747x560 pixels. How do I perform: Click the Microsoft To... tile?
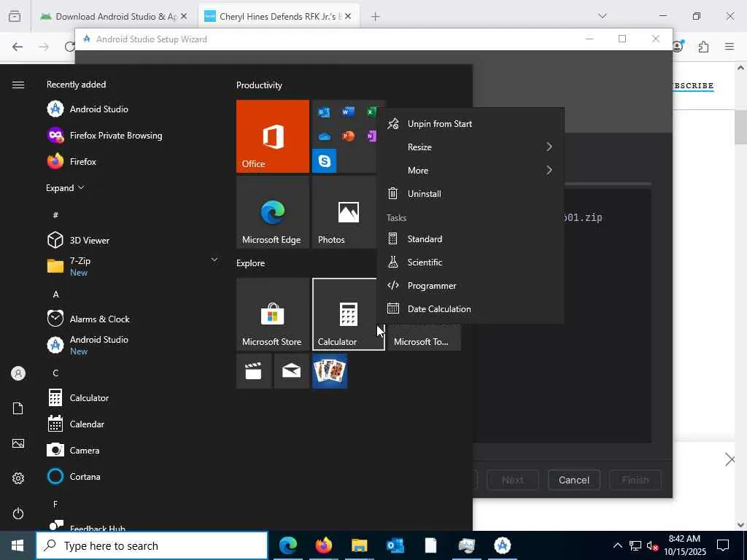pos(425,338)
